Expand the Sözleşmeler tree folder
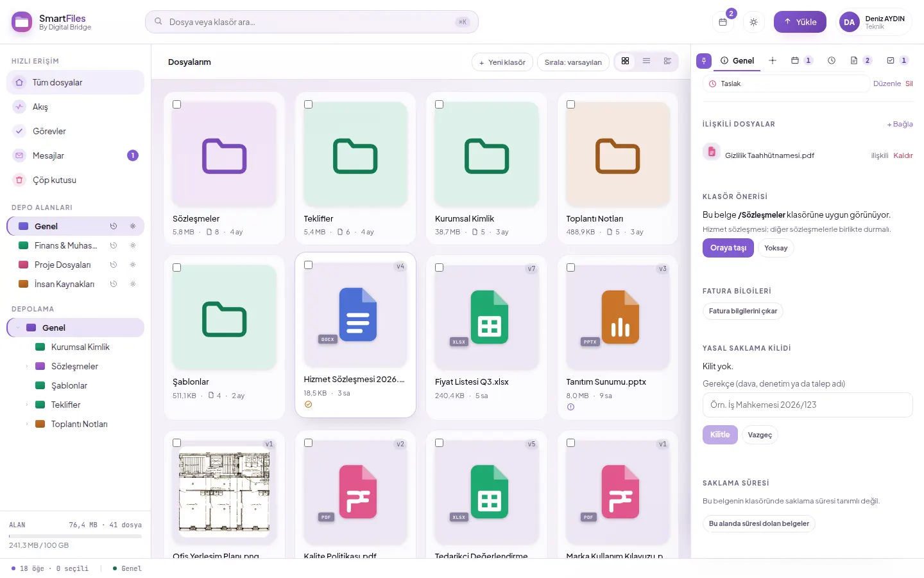The image size is (924, 578). coord(27,366)
